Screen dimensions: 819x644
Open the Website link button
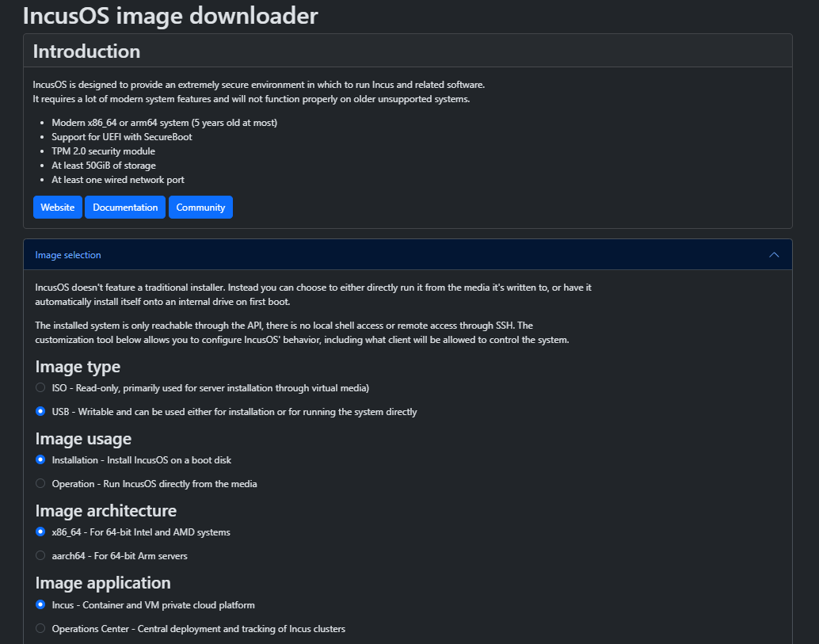tap(57, 207)
